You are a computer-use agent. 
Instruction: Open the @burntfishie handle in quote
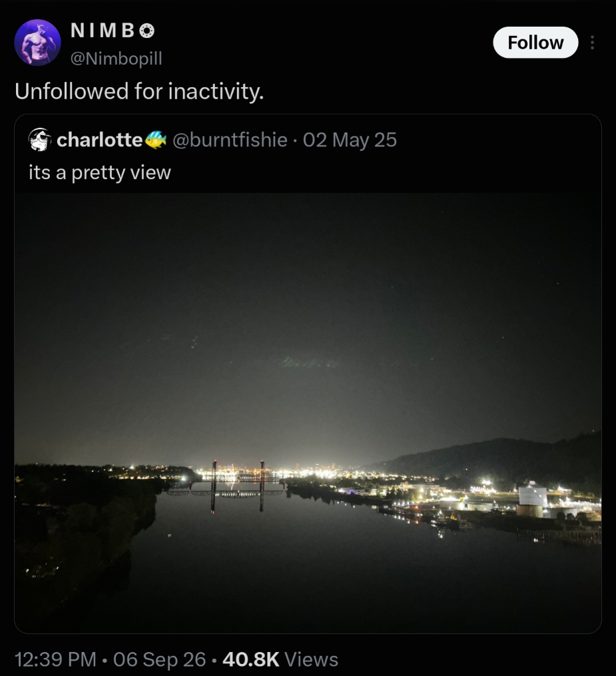230,140
